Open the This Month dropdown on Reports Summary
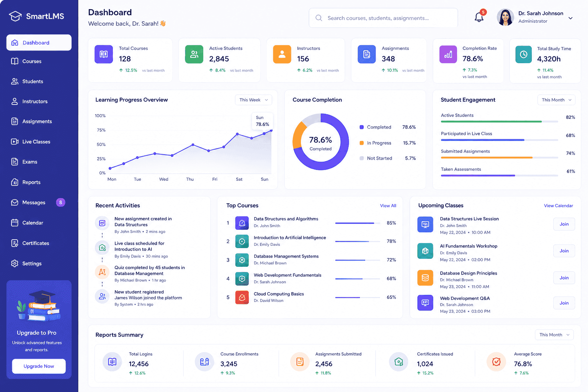Image resolution: width=588 pixels, height=392 pixels. [x=554, y=335]
